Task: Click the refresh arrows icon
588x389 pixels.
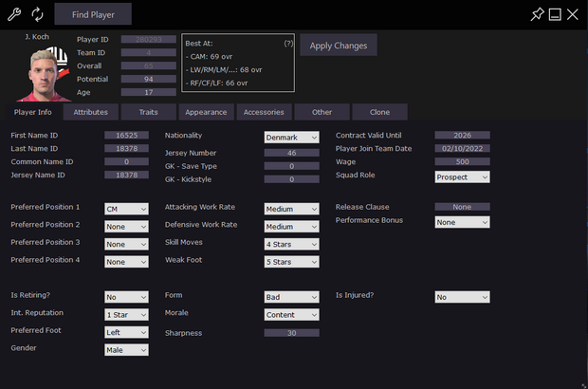Action: tap(38, 14)
